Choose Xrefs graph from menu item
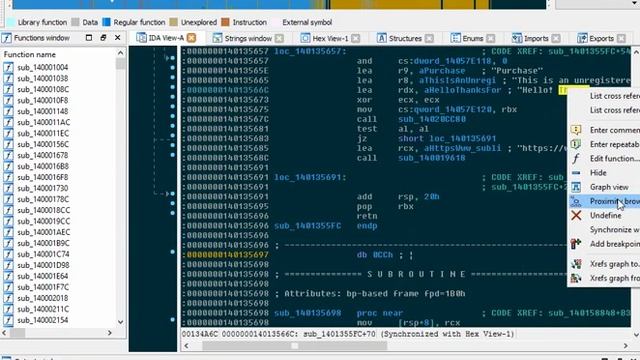640x360 pixels. point(604,278)
